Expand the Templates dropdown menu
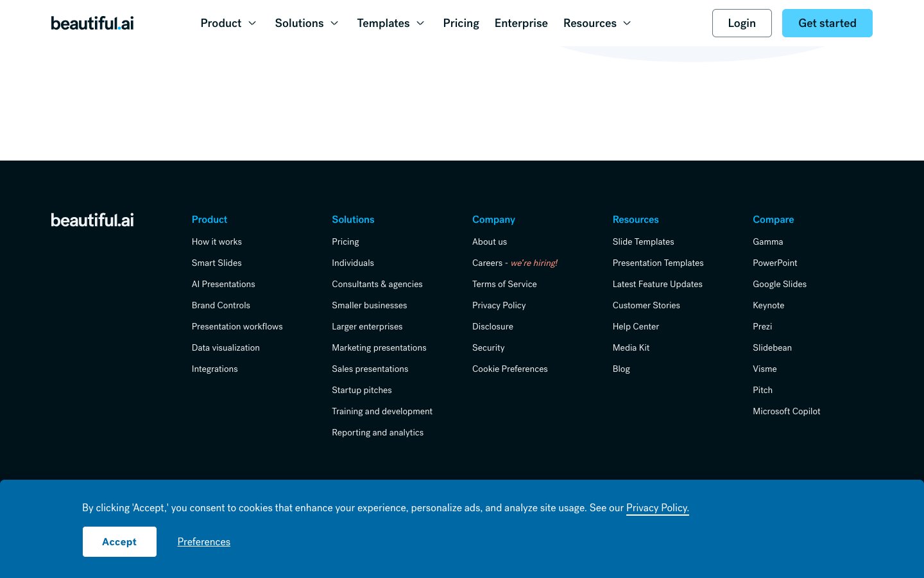The image size is (924, 578). 391,23
